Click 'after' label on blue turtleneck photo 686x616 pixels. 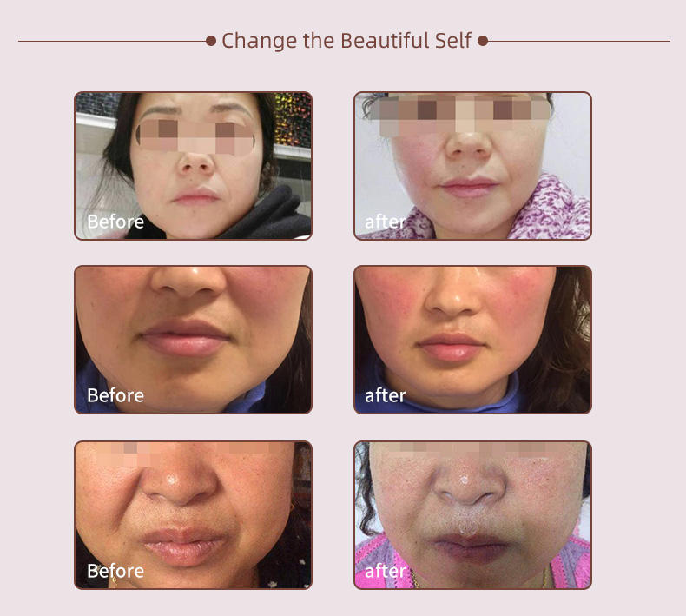(386, 395)
